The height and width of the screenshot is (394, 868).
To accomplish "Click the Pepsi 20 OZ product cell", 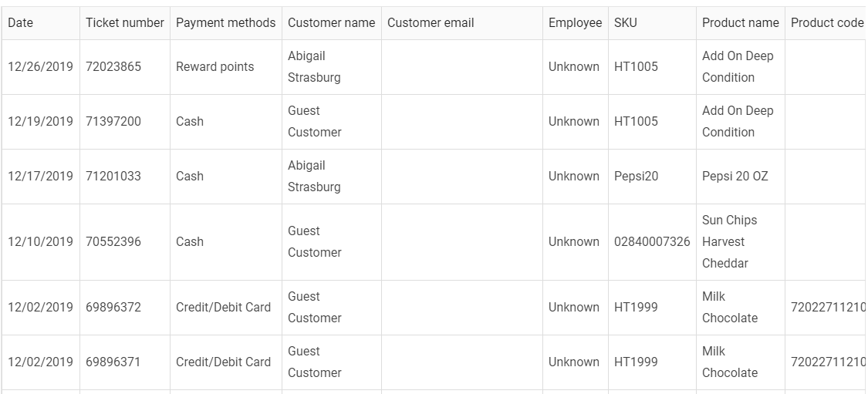I will coord(735,177).
